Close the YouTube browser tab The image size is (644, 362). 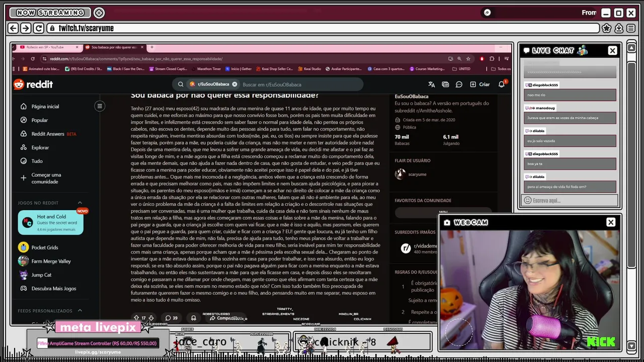[77, 47]
